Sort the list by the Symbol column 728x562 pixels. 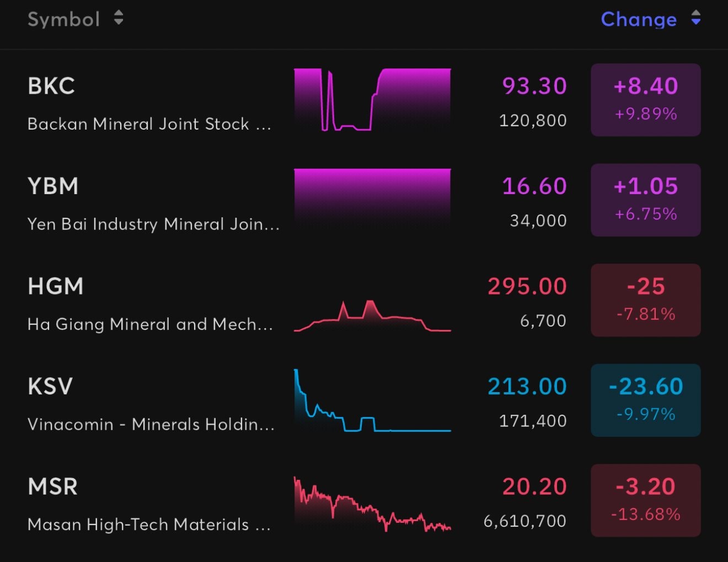63,19
